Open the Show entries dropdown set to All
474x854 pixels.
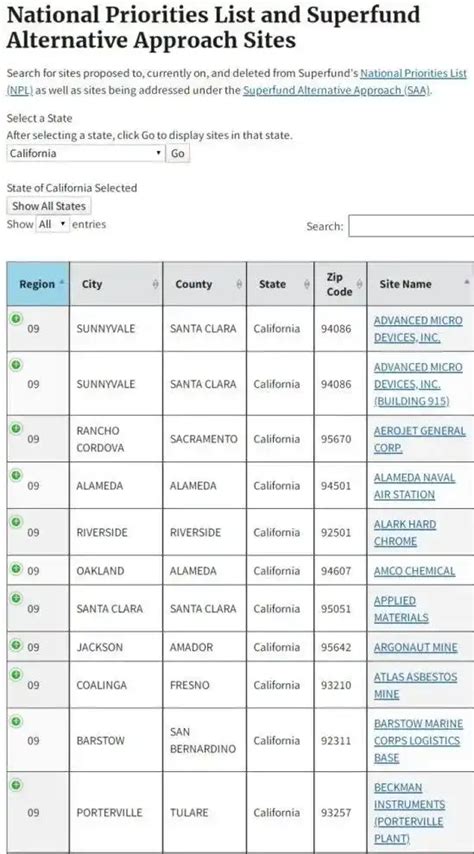pos(53,224)
